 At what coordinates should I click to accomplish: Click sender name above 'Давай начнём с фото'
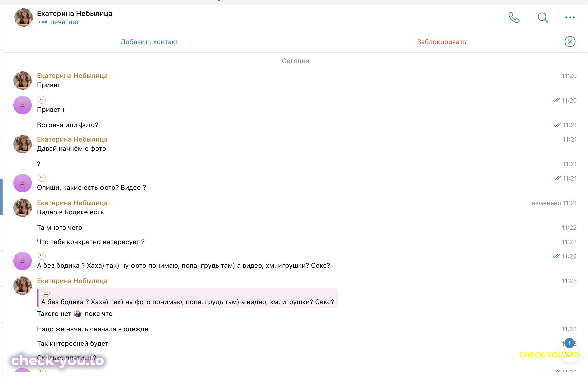click(72, 139)
